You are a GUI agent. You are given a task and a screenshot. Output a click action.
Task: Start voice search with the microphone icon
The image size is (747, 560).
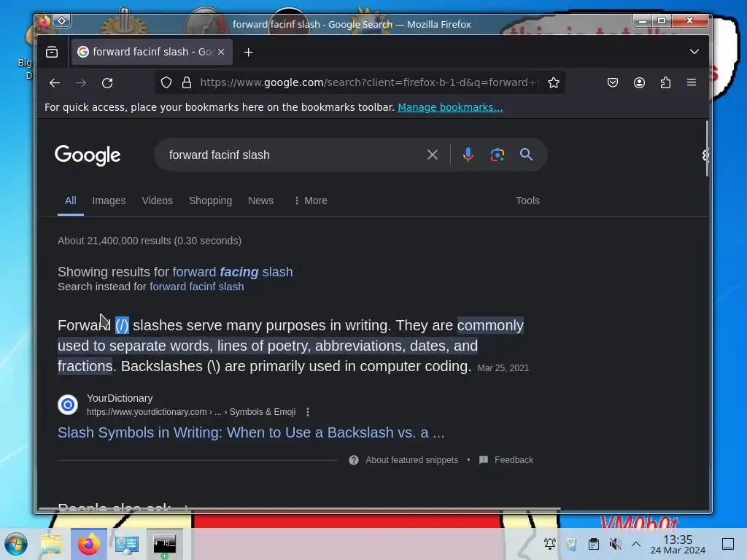pyautogui.click(x=468, y=155)
